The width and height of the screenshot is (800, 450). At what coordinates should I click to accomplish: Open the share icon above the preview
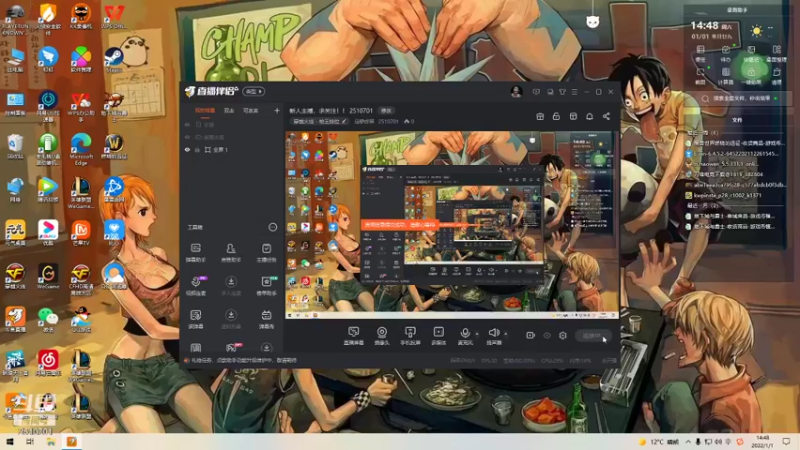[606, 116]
